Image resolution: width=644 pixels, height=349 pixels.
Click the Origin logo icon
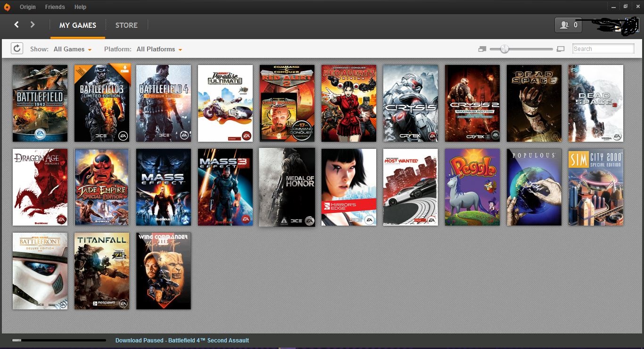point(7,7)
